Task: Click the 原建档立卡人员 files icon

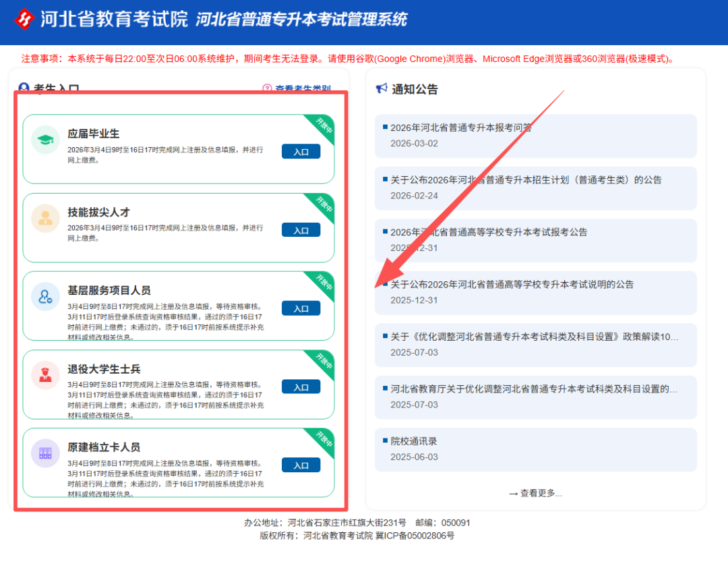Action: pyautogui.click(x=45, y=453)
